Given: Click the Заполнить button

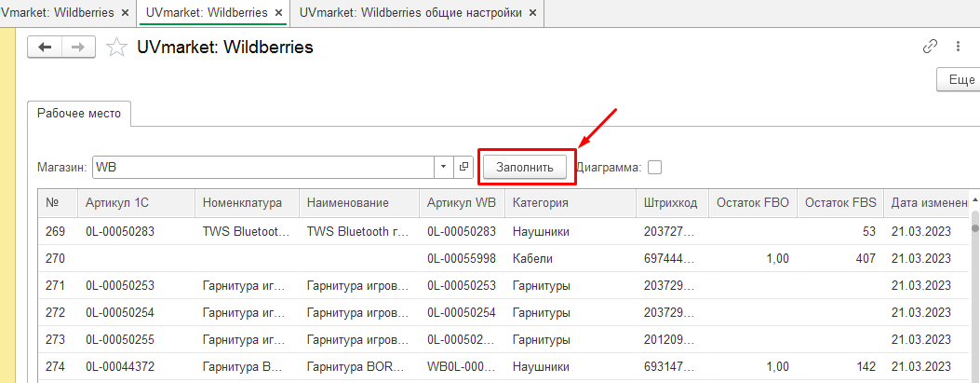Looking at the screenshot, I should point(525,167).
